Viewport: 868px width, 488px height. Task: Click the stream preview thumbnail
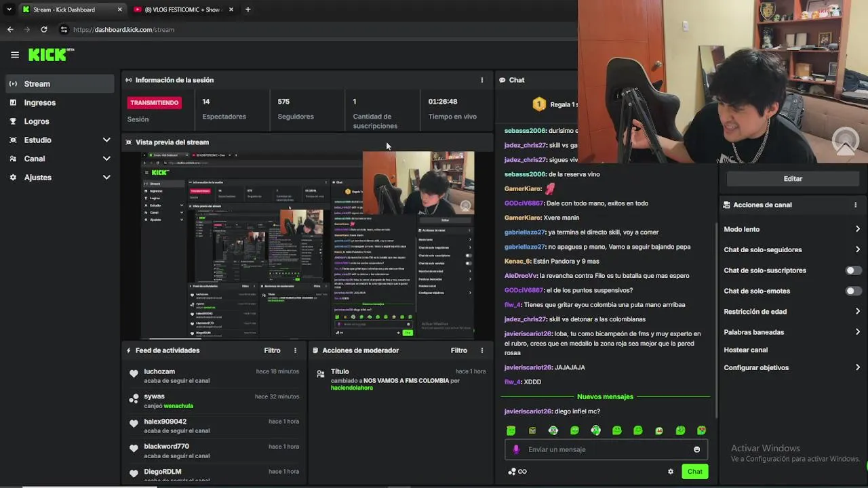tap(307, 245)
